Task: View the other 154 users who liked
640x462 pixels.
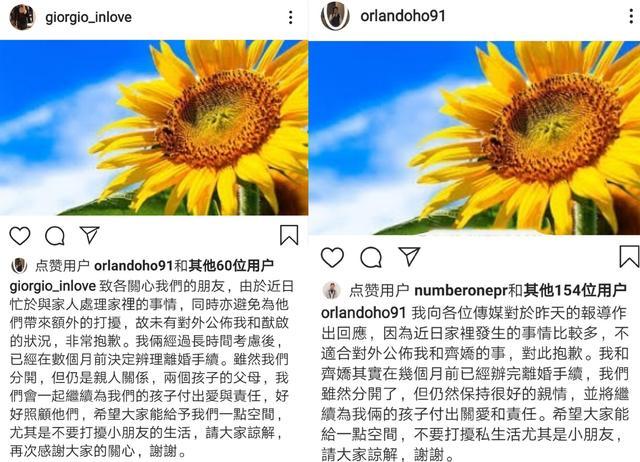Action: [575, 290]
